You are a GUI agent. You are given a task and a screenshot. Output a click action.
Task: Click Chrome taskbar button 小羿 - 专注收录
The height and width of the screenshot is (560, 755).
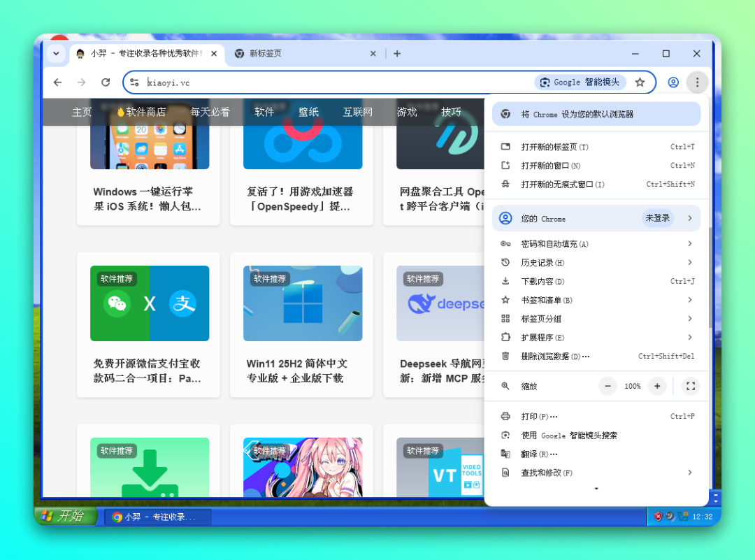coord(157,517)
